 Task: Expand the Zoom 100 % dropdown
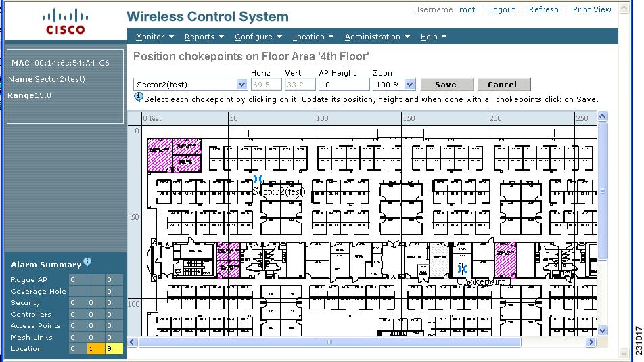409,85
